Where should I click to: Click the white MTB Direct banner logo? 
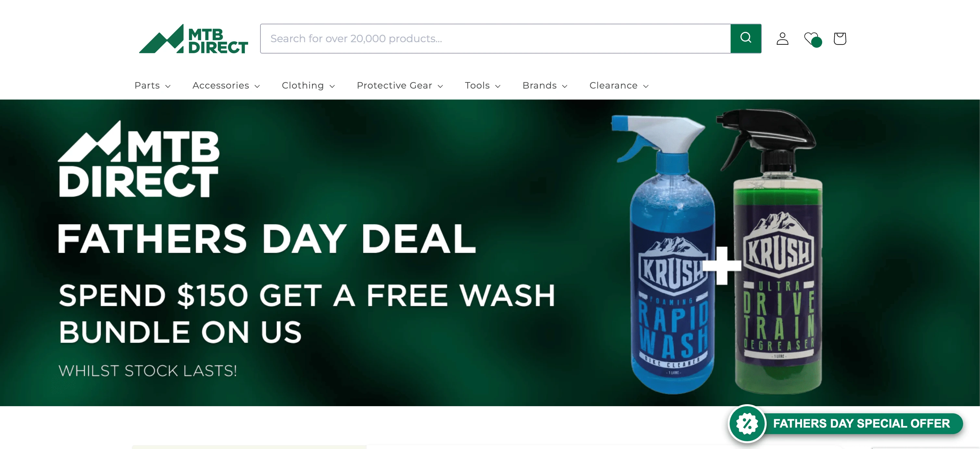click(139, 159)
